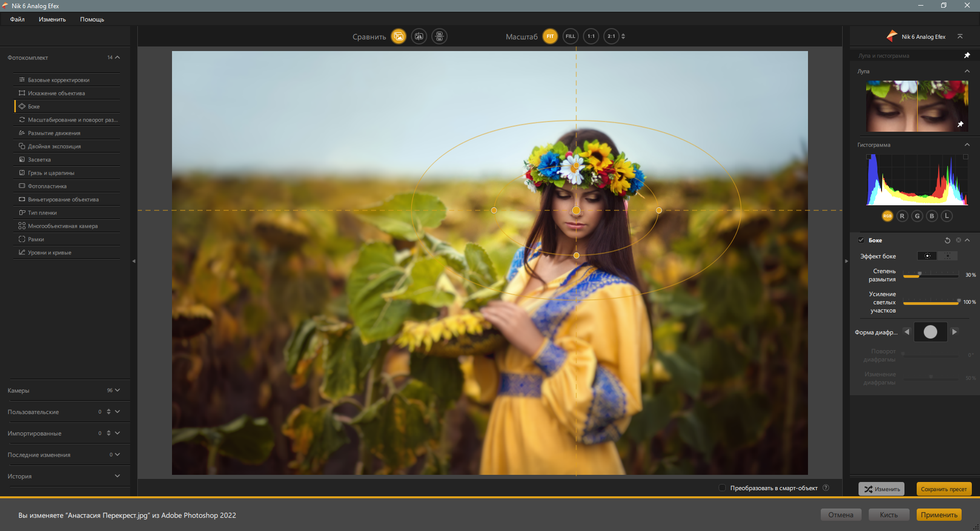Click the bottom bokeh ellipse handle

pos(576,255)
